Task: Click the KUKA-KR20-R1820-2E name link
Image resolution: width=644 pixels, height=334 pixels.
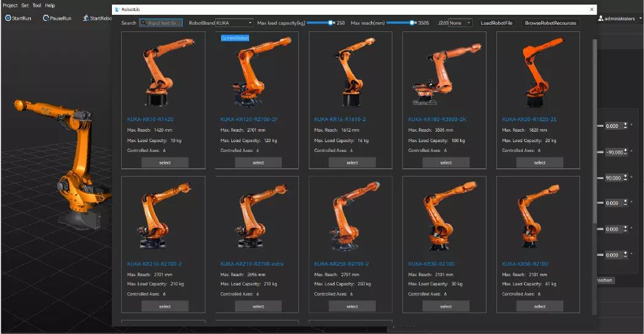Action: [x=529, y=119]
